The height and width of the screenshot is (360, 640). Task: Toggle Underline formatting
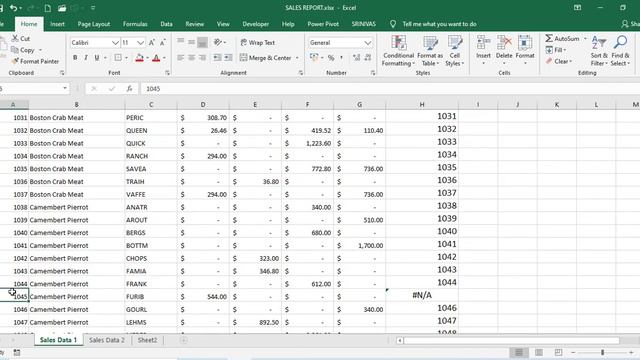click(x=97, y=58)
